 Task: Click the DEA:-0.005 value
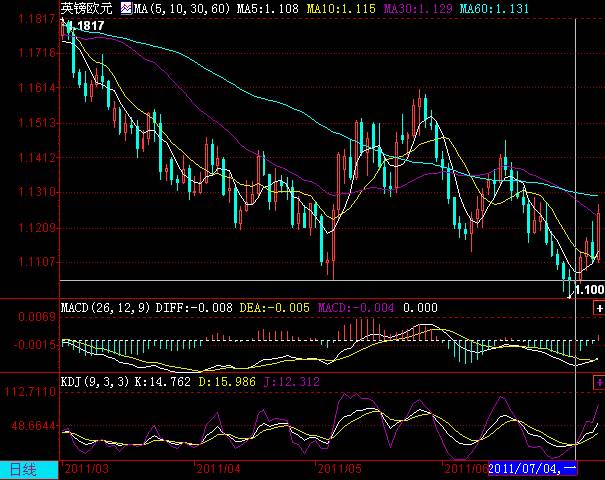[275, 308]
